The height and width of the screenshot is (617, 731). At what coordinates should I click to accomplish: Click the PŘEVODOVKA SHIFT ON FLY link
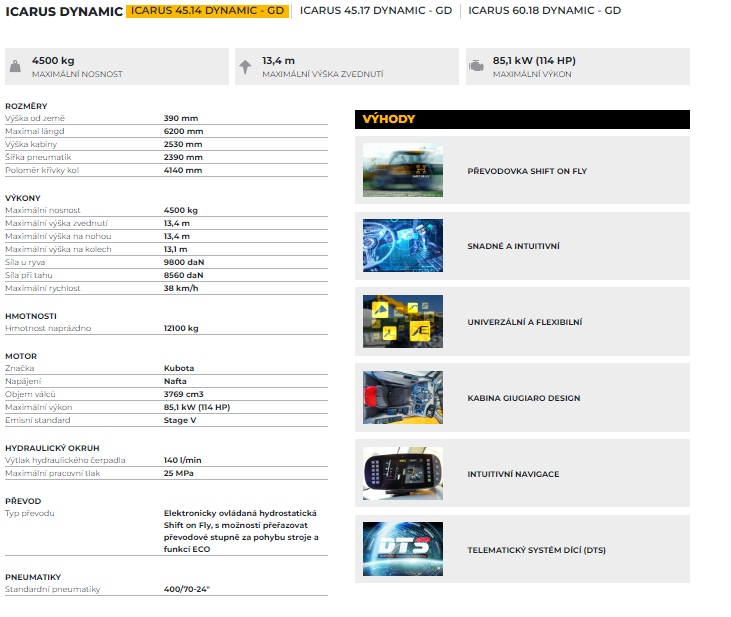(527, 171)
